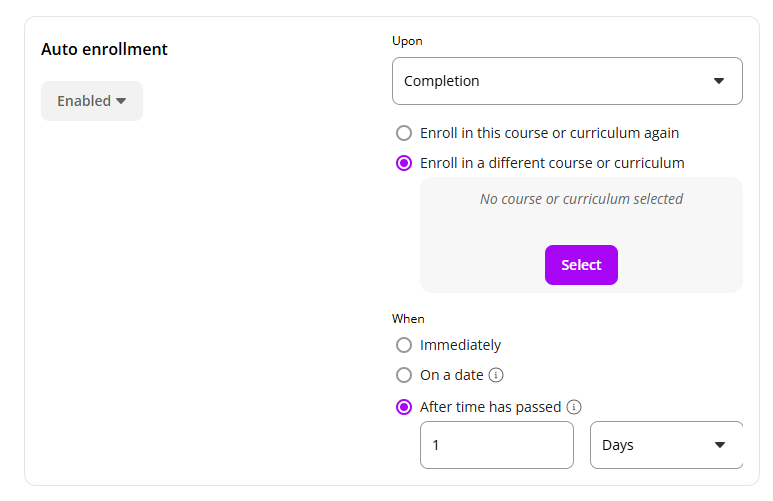Image resolution: width=773 pixels, height=501 pixels.
Task: Click the time amount field showing 1
Action: pyautogui.click(x=496, y=445)
